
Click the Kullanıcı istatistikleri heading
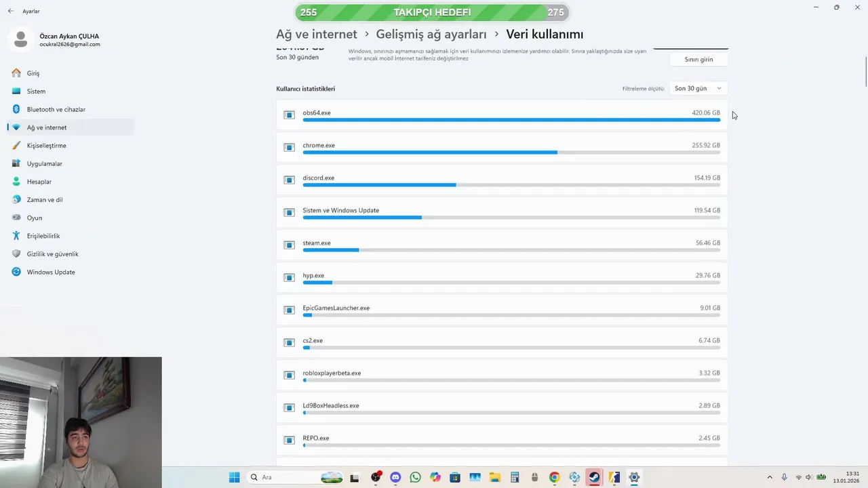[x=305, y=89]
